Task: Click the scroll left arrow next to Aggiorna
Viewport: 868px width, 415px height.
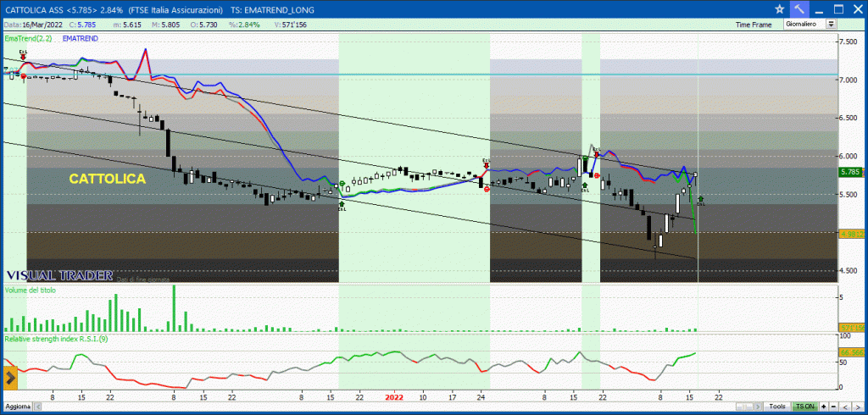Action: click(x=37, y=407)
